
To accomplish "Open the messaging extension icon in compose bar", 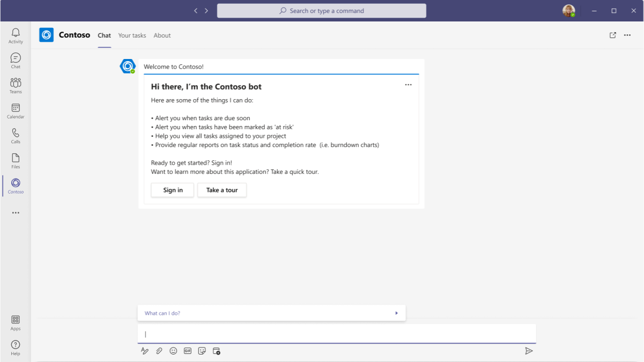I will [x=217, y=351].
